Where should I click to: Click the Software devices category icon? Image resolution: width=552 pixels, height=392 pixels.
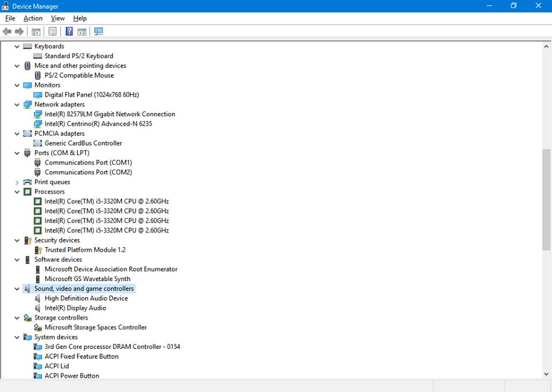tap(28, 260)
